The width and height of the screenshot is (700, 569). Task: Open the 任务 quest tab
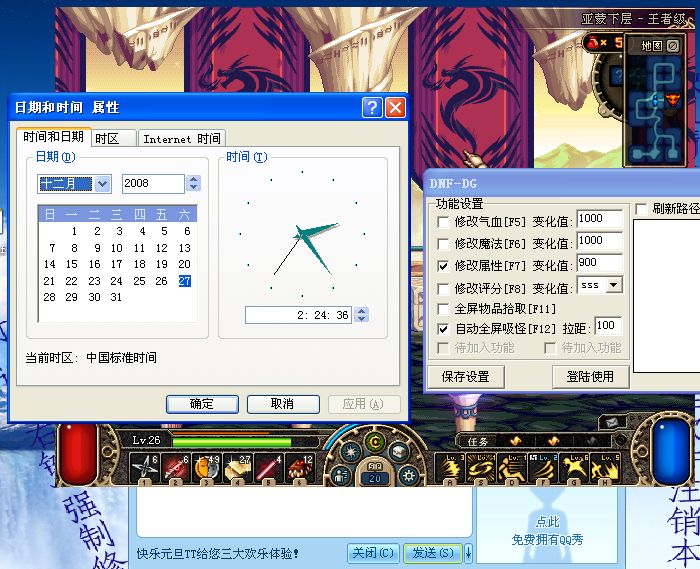pyautogui.click(x=478, y=441)
